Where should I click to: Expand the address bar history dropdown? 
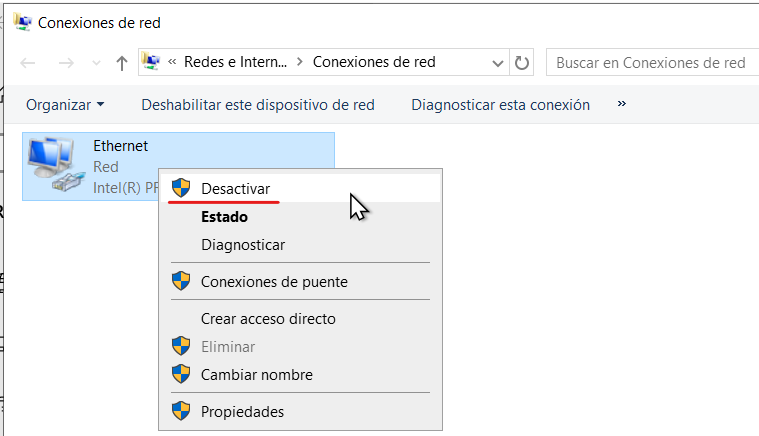click(498, 63)
